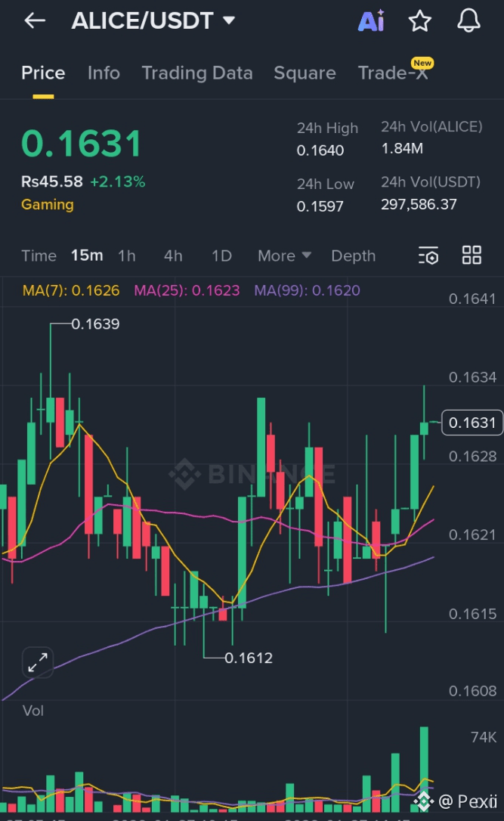
Task: Open the chart layout grid icon
Action: tap(472, 255)
